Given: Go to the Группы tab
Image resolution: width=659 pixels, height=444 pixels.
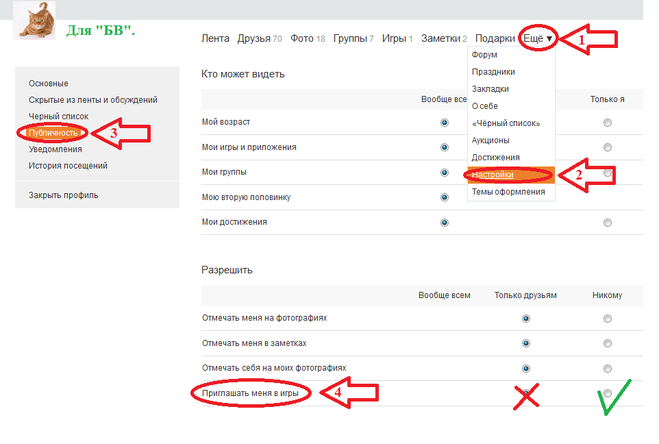Looking at the screenshot, I should click(x=349, y=38).
